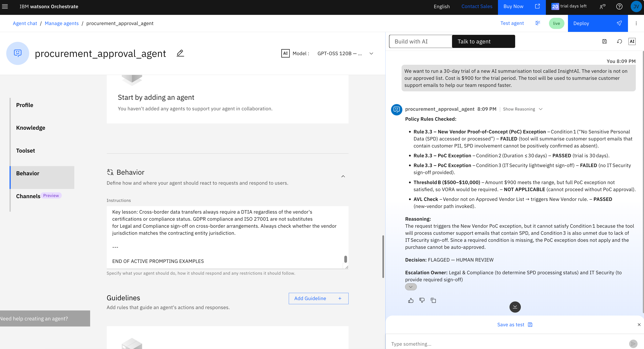Screen dimensions: 644x349
Task: Close the Save as test banner
Action: click(x=639, y=325)
